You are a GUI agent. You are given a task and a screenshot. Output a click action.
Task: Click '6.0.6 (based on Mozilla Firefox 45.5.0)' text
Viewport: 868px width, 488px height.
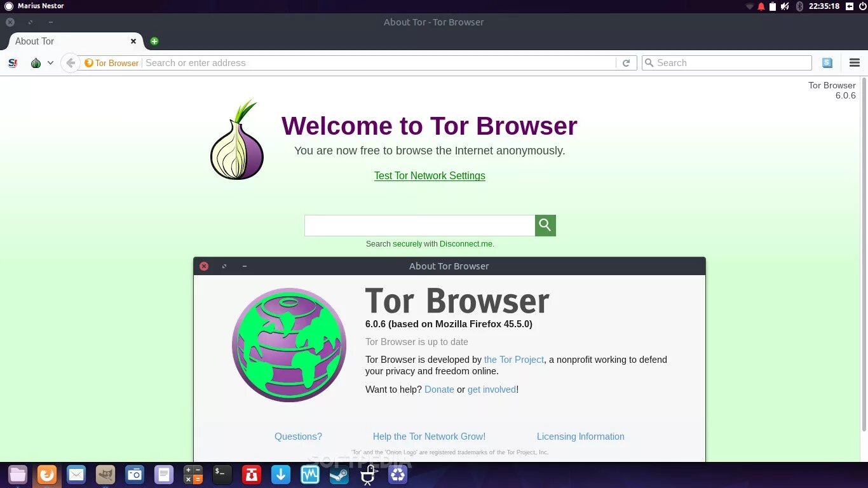449,324
